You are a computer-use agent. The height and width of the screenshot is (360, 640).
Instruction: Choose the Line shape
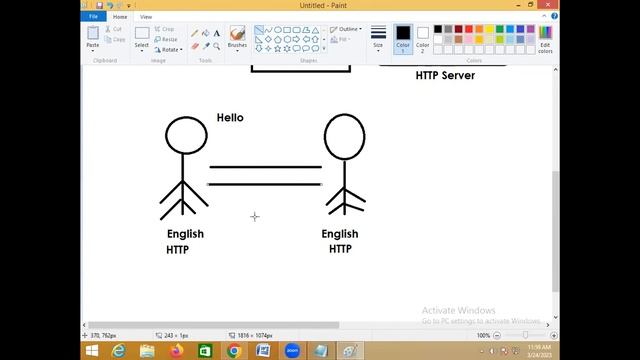(x=259, y=30)
